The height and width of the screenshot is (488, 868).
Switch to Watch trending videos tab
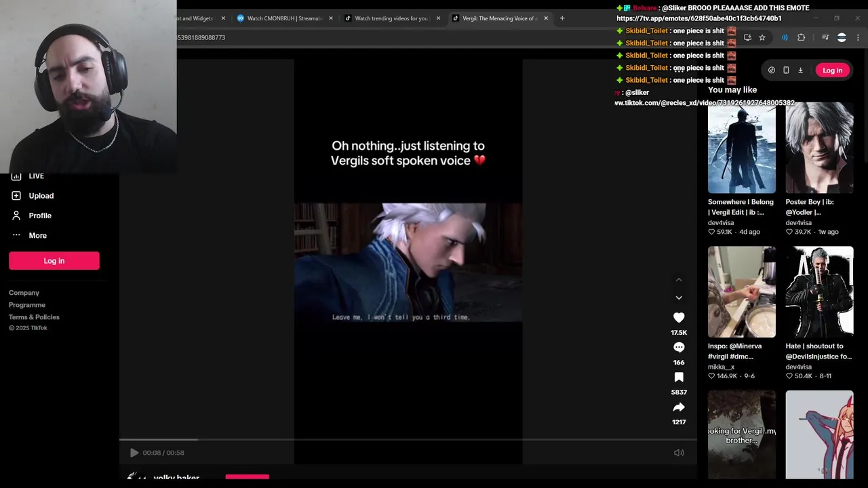(x=391, y=18)
